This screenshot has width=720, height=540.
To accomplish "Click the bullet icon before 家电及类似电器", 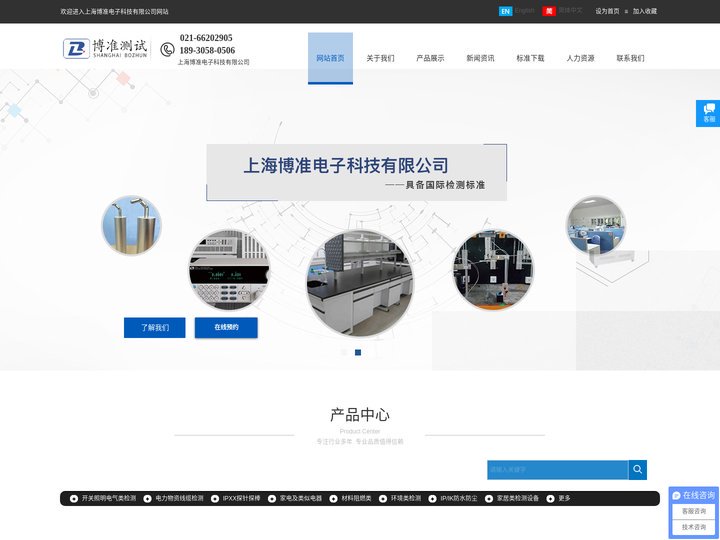I will 272,499.
